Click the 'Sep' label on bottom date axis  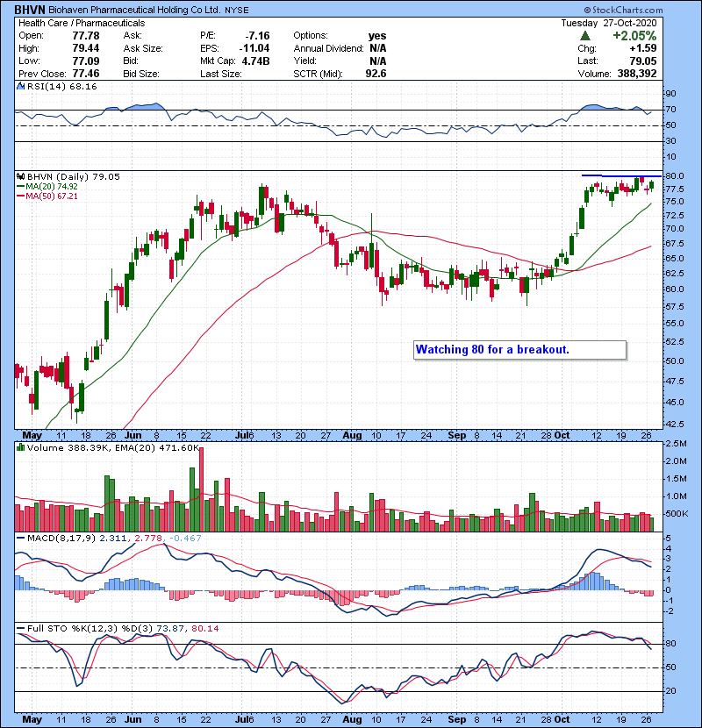coord(456,719)
